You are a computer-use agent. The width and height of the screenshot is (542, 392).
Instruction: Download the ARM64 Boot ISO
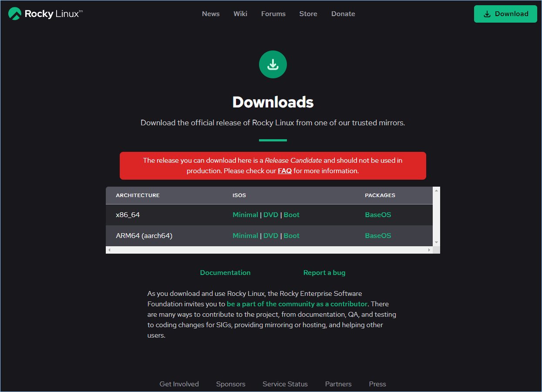click(x=292, y=236)
